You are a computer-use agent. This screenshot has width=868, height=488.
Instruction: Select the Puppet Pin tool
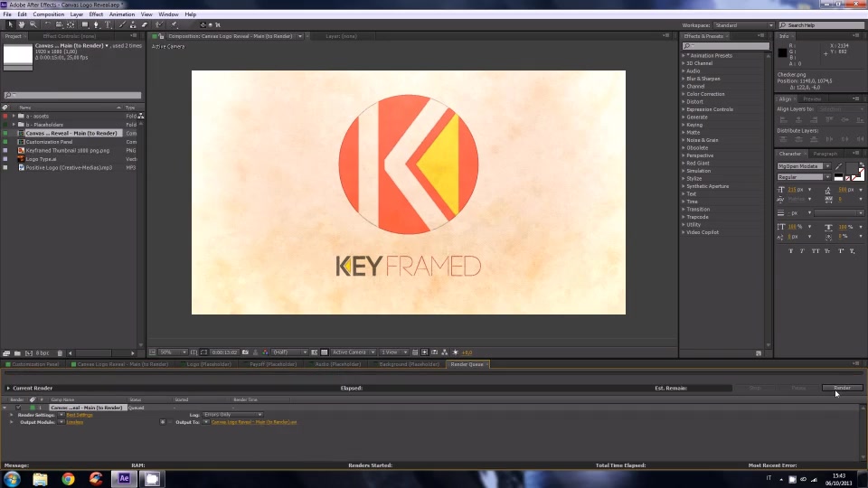(174, 25)
